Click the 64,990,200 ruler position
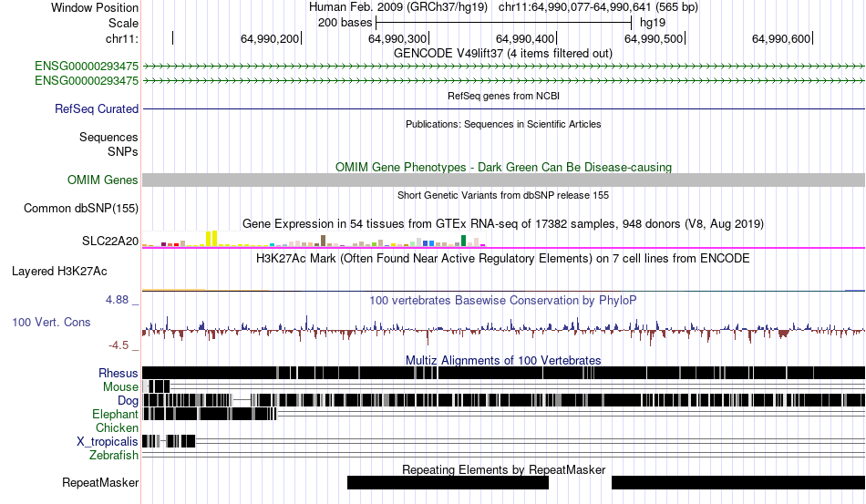This screenshot has height=504, width=866. (270, 38)
